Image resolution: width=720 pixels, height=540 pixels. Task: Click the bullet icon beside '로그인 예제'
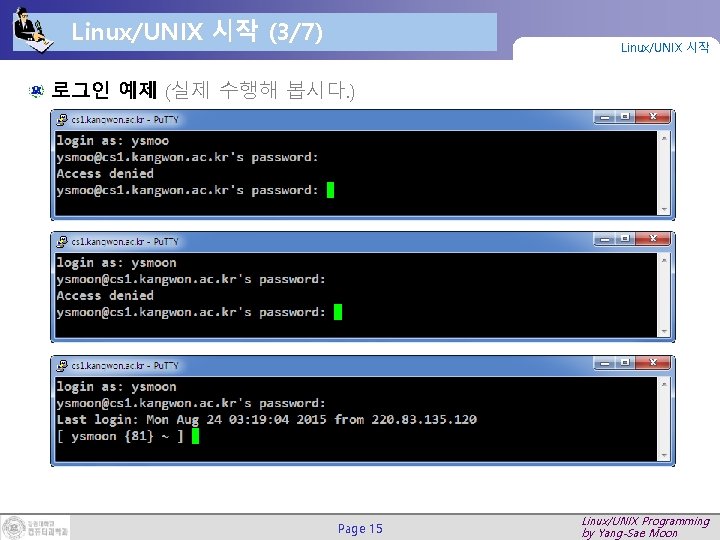point(36,90)
